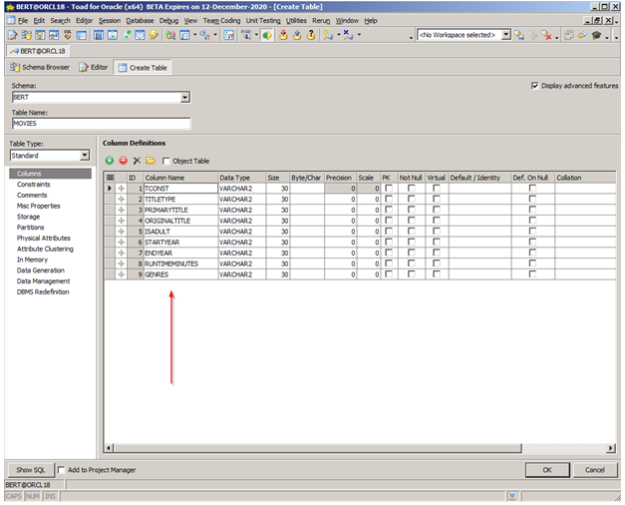
Task: Click the end connection icon with blue X
Action: (x=348, y=35)
